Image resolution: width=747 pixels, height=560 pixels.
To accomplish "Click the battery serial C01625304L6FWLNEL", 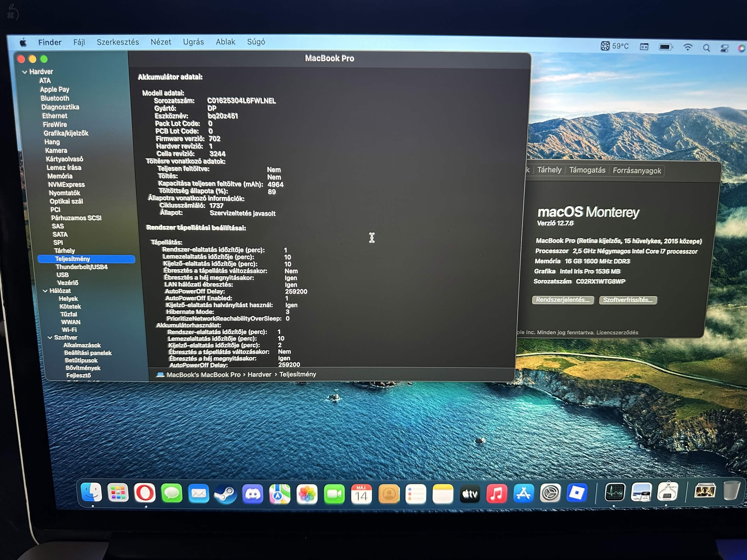I will 241,101.
